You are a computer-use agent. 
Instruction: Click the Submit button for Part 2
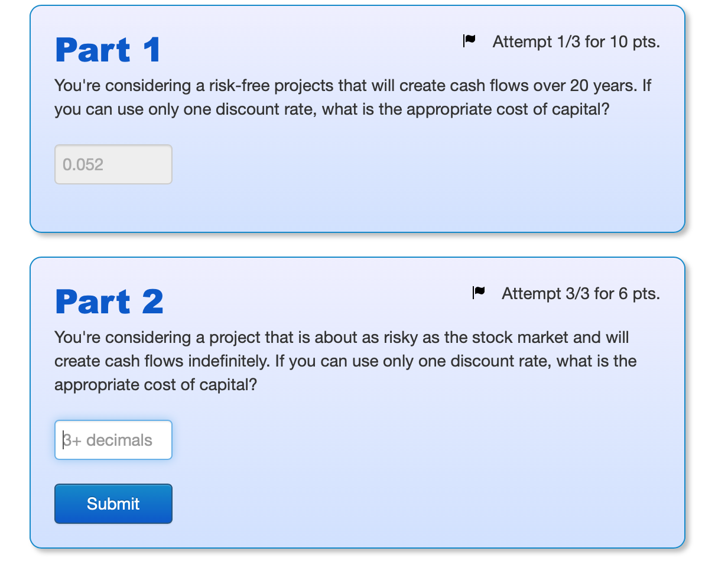(x=113, y=503)
